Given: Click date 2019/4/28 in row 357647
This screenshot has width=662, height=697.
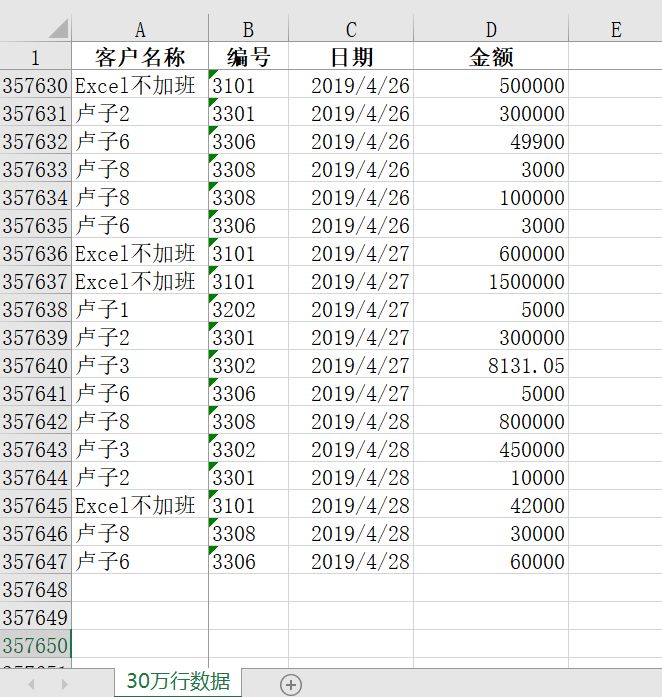Looking at the screenshot, I should pyautogui.click(x=351, y=561).
